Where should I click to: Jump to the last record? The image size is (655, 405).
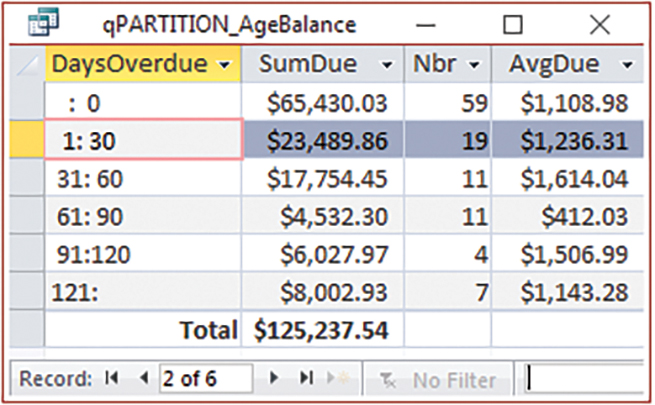(306, 380)
